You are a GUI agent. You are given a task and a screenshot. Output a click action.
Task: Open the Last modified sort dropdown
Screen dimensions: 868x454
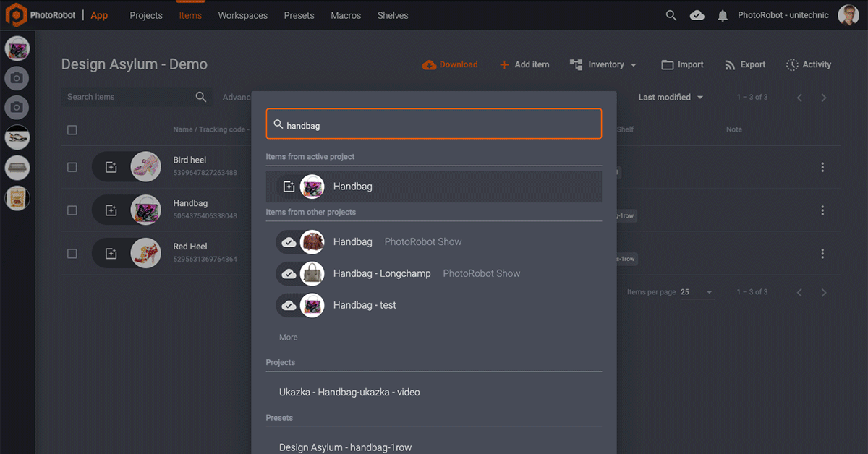[x=669, y=96]
